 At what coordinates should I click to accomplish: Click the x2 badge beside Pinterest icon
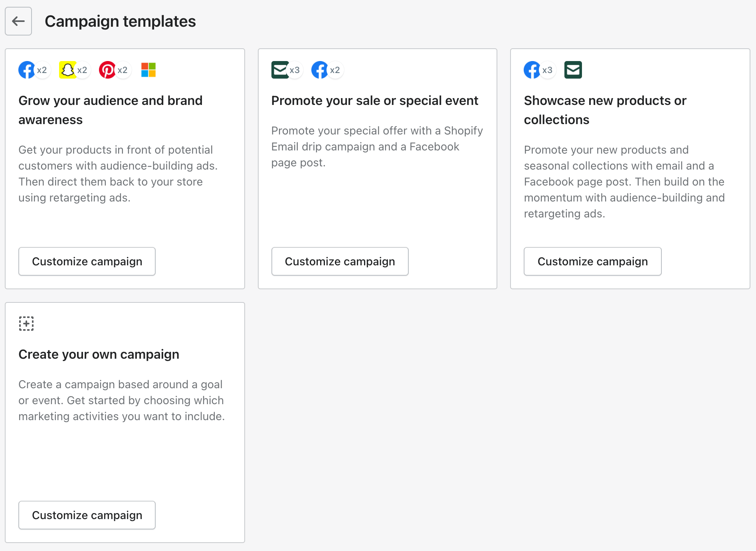(x=123, y=70)
